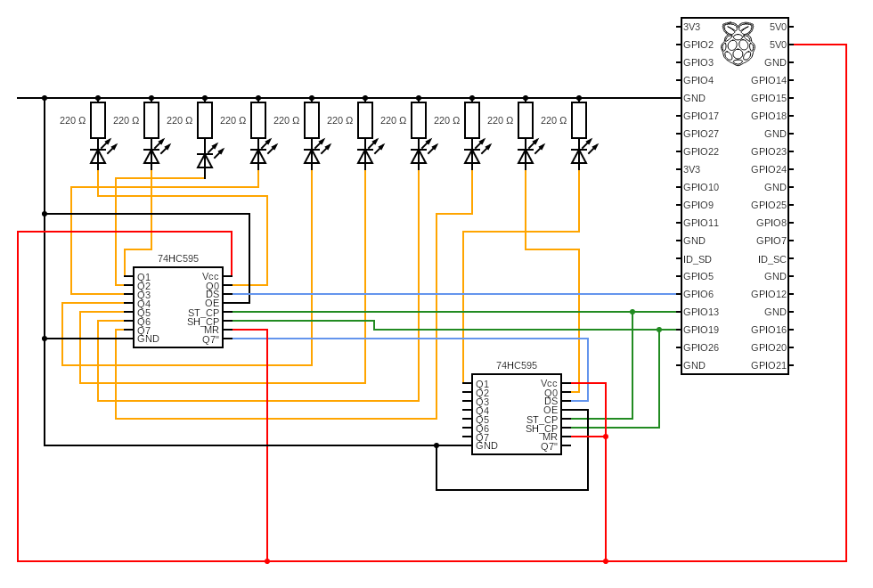
Task: Select the GPIO10 pin label
Action: [701, 187]
